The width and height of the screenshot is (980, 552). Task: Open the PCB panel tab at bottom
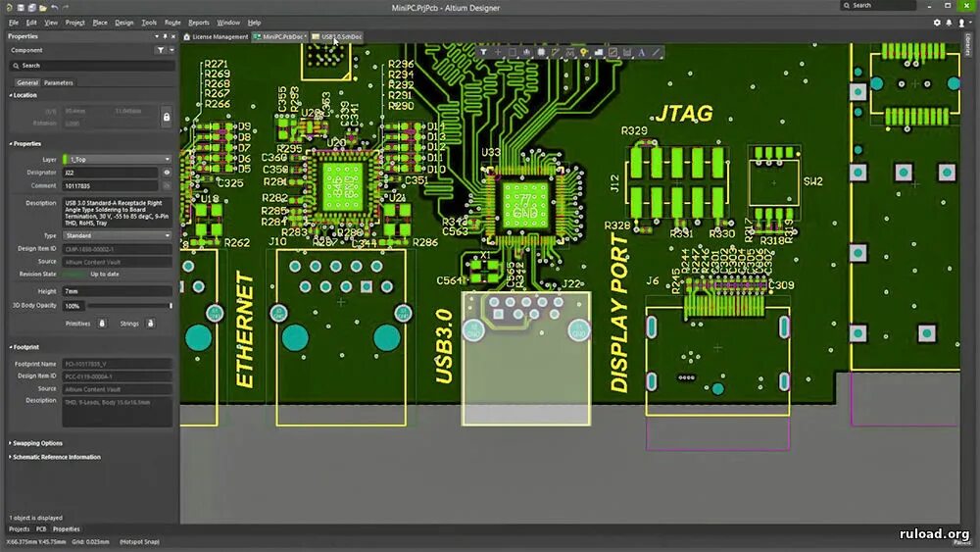point(40,528)
